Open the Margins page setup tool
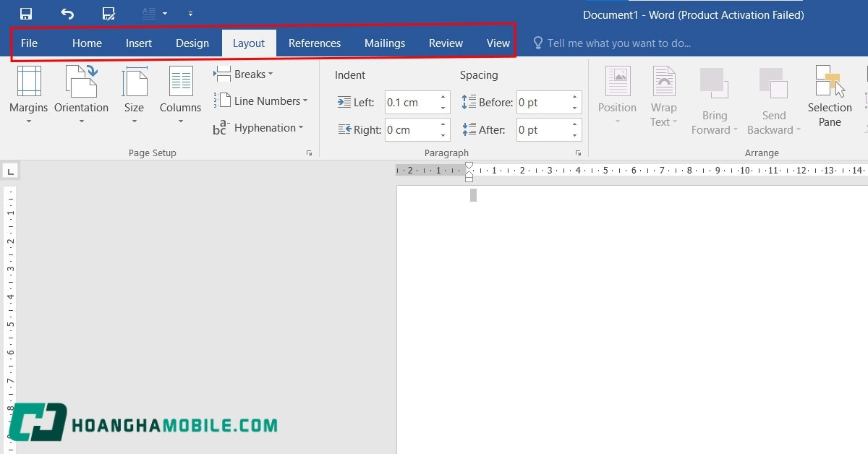Screen dimensions: 868x454 [x=28, y=94]
